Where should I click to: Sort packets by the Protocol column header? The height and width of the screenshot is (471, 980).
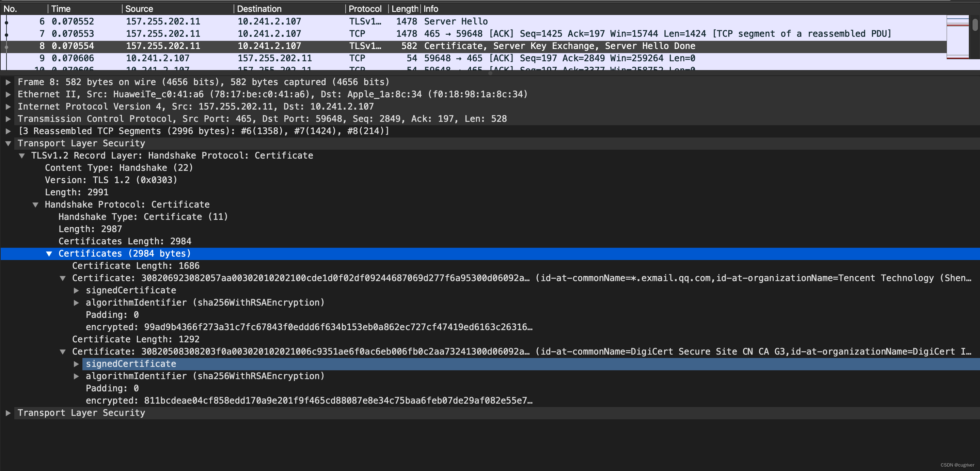click(x=367, y=9)
